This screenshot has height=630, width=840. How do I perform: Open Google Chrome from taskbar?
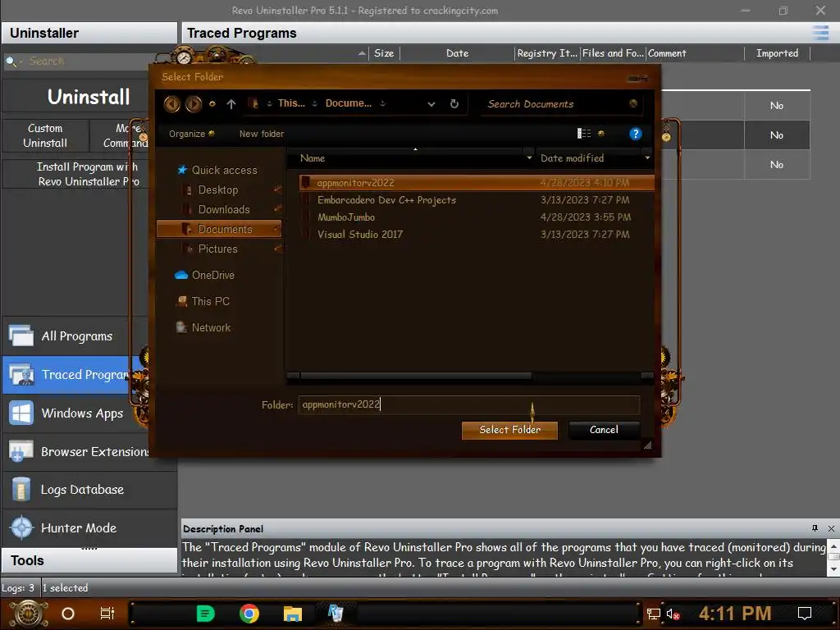click(249, 614)
